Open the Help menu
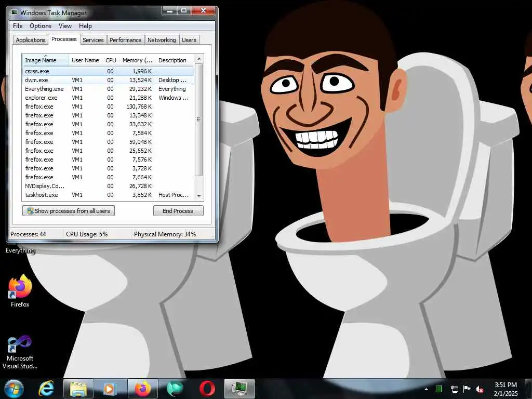This screenshot has height=399, width=532. tap(85, 26)
